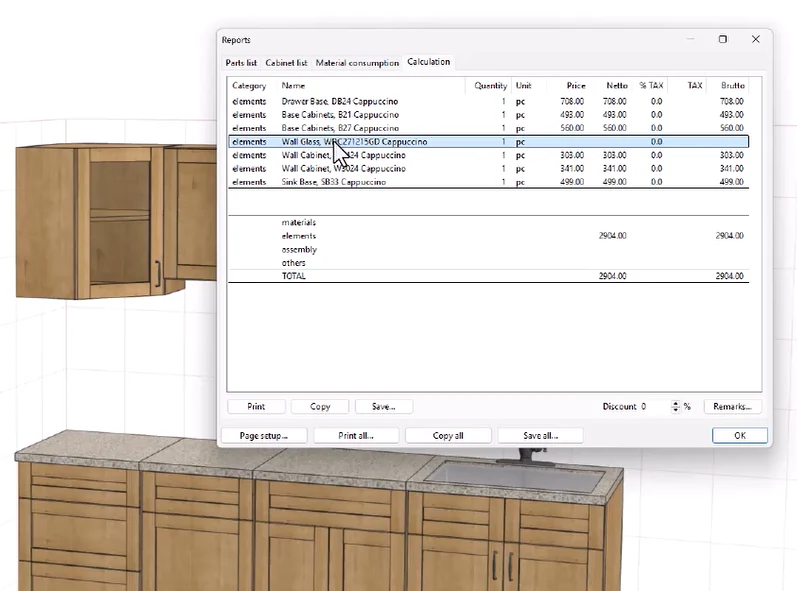The height and width of the screenshot is (591, 797).
Task: Click Brutto value 493.00 for B21
Action: (731, 115)
